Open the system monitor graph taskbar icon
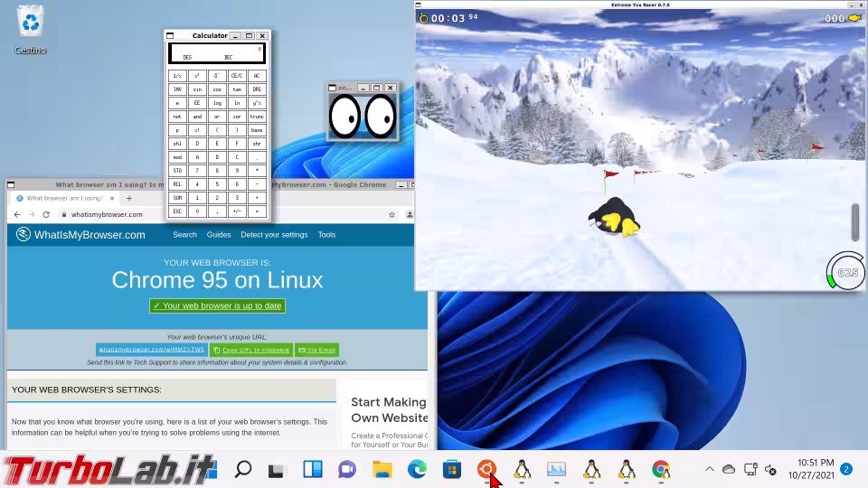Viewport: 868px width, 488px height. [x=556, y=469]
